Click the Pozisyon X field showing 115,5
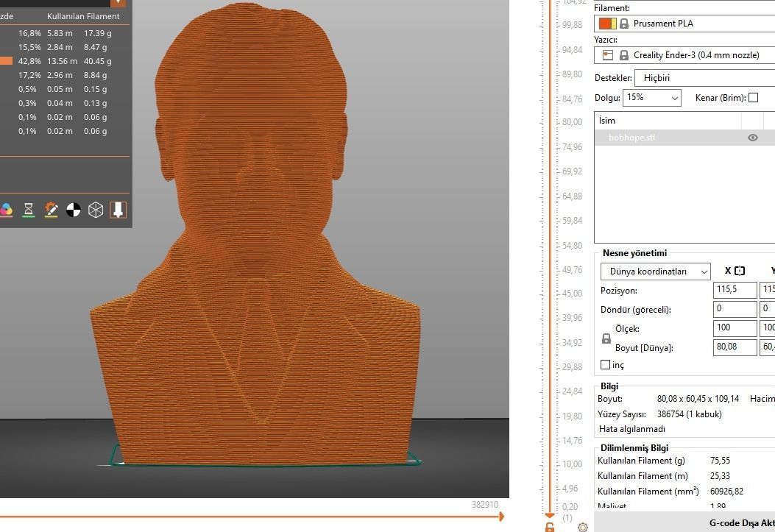The height and width of the screenshot is (532, 775). 735,290
